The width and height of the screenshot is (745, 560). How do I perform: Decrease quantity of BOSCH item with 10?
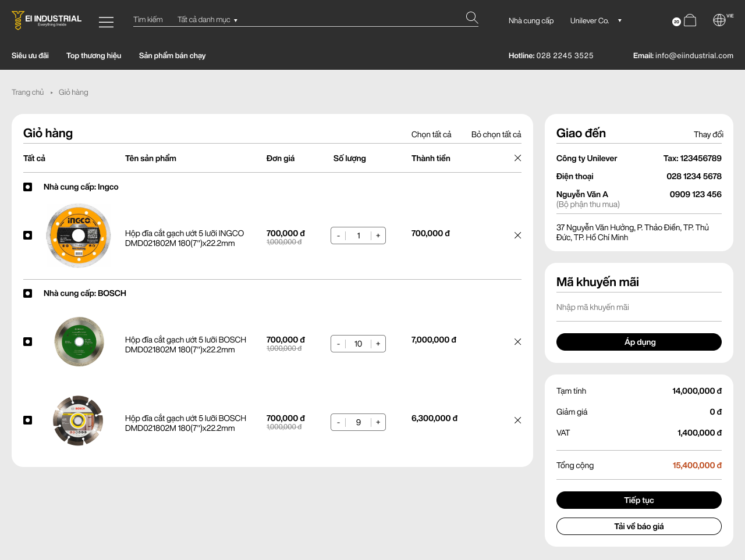coord(338,344)
